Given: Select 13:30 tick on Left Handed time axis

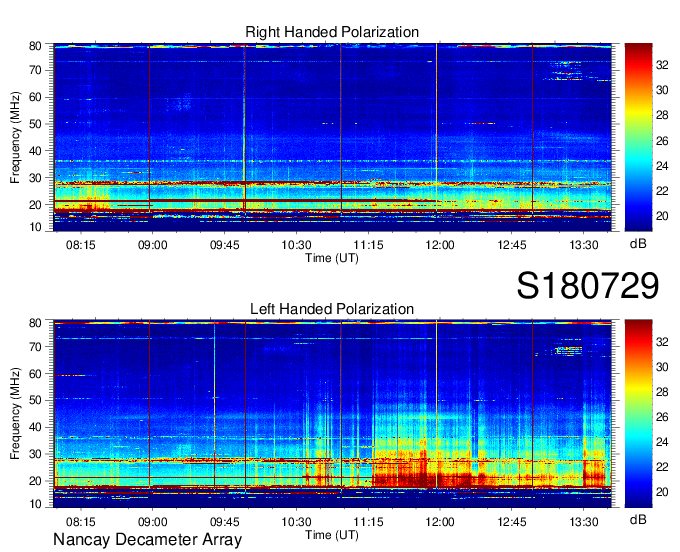Looking at the screenshot, I should (x=584, y=522).
